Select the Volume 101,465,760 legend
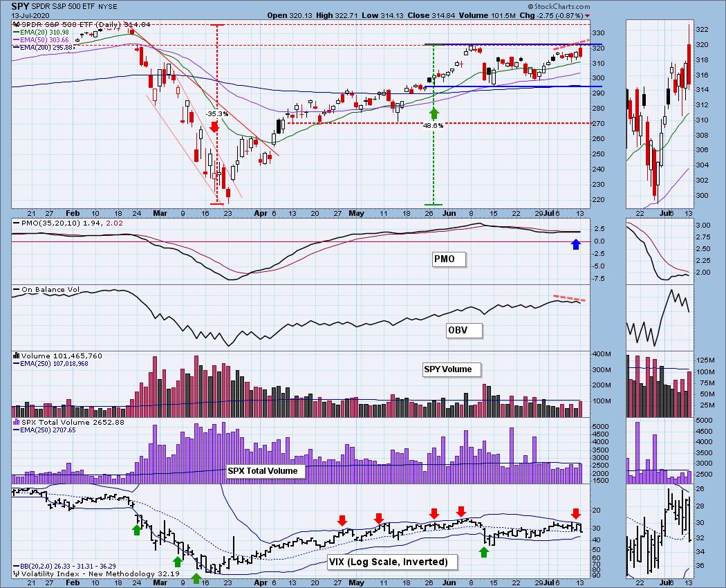This screenshot has height=588, width=726. 58,356
